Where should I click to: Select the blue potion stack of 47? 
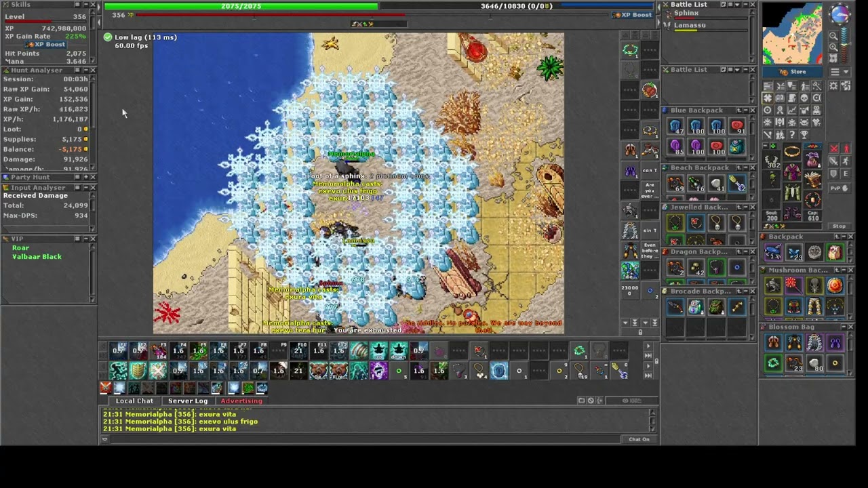point(675,127)
